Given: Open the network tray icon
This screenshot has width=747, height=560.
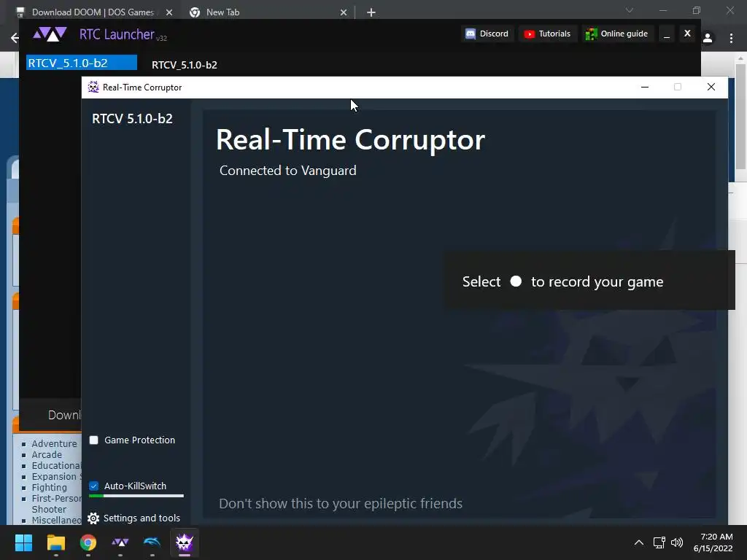Looking at the screenshot, I should tap(659, 542).
